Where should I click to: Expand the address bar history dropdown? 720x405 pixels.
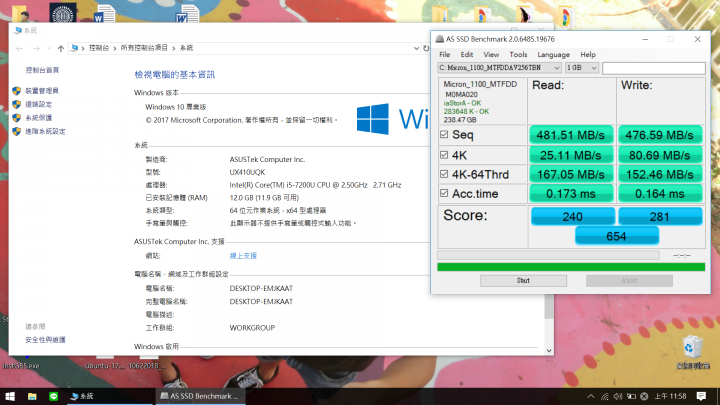[x=416, y=48]
